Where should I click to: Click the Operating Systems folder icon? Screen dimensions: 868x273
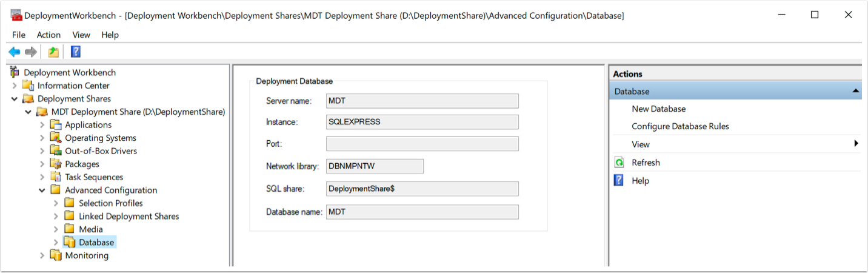point(56,138)
